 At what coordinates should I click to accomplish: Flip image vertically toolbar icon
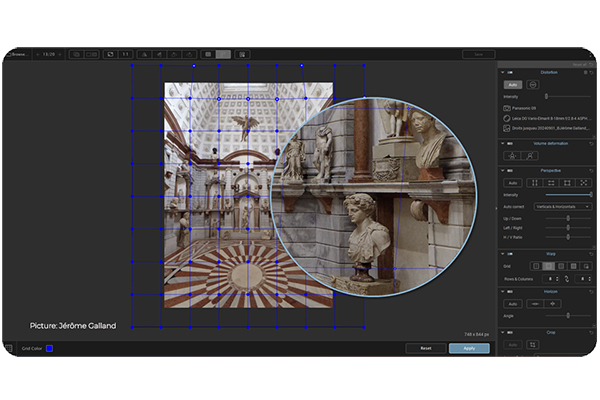[159, 54]
